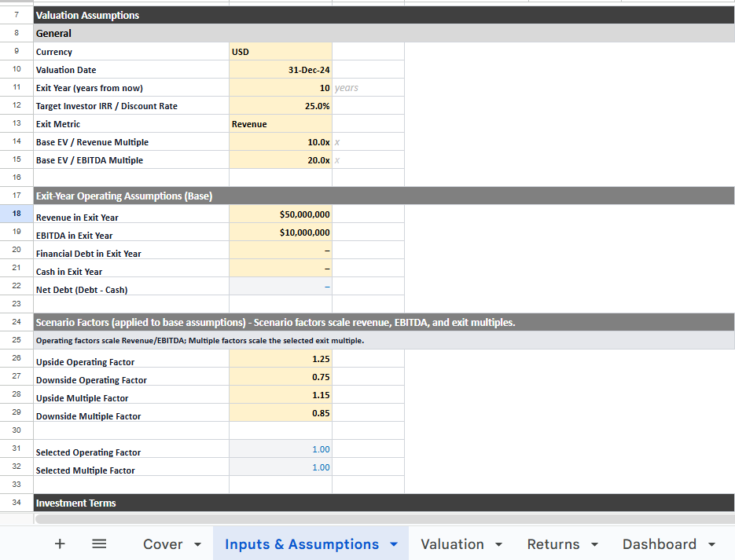This screenshot has width=735, height=560.
Task: Switch to the Valuation tab
Action: tap(453, 544)
